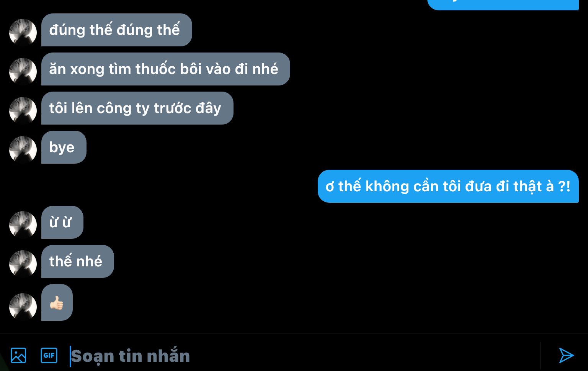Click avatar beside 'ừ ừ' message

[x=23, y=225]
